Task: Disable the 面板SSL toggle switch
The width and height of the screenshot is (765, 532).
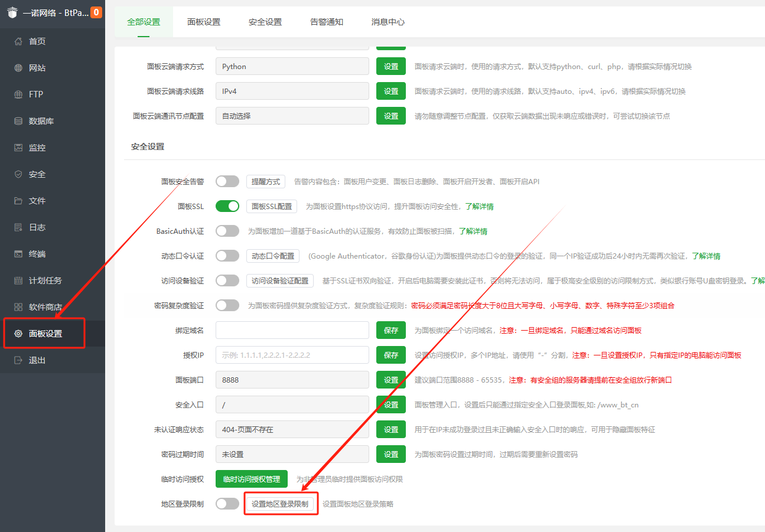Action: pyautogui.click(x=227, y=206)
